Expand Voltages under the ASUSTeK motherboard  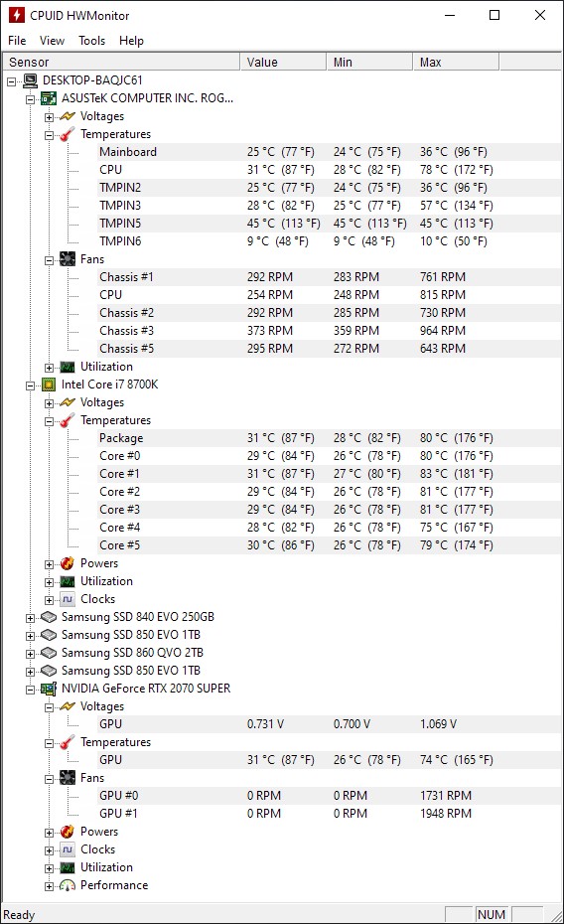click(x=49, y=117)
